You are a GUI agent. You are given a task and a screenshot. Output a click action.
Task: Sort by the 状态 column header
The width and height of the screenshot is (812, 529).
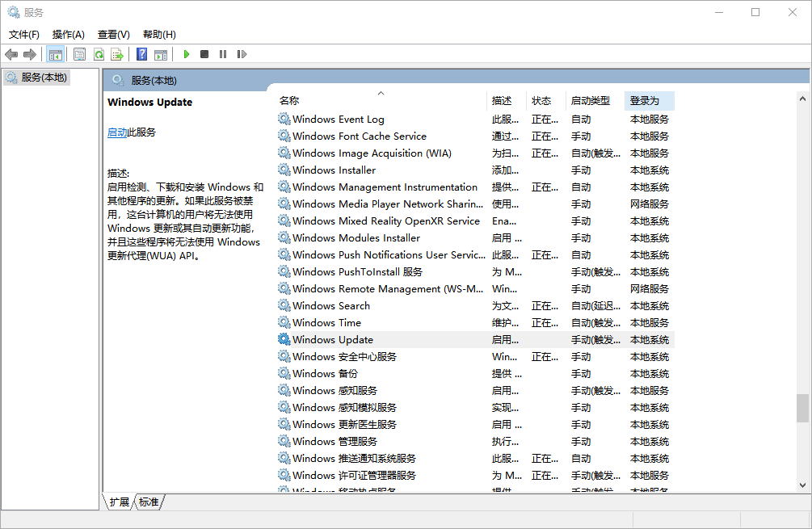coord(546,101)
